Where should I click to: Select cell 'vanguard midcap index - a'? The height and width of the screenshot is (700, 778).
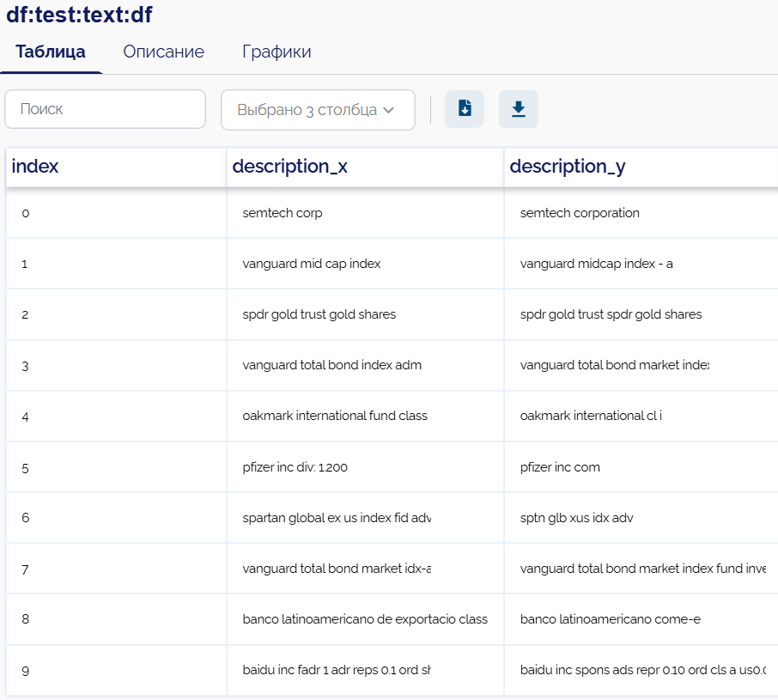pos(641,264)
